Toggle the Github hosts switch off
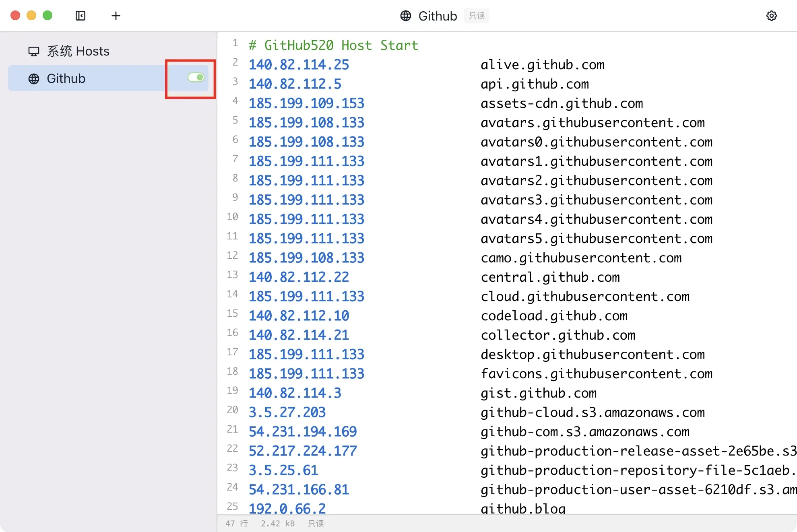This screenshot has height=532, width=797. [196, 77]
